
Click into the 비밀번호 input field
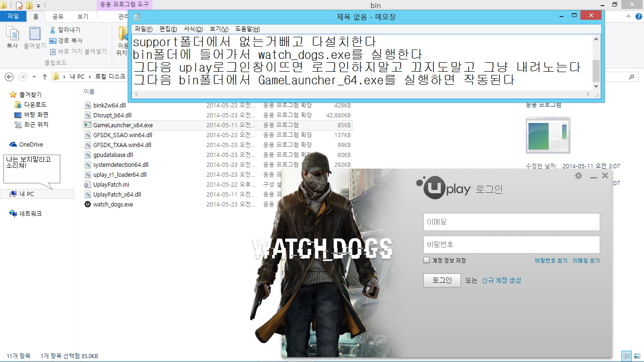coord(512,245)
